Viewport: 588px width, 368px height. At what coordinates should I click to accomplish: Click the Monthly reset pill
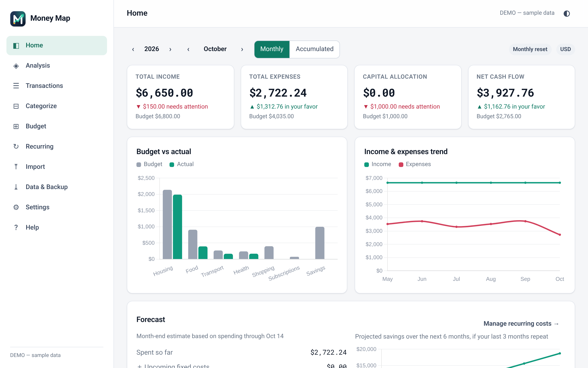[530, 49]
